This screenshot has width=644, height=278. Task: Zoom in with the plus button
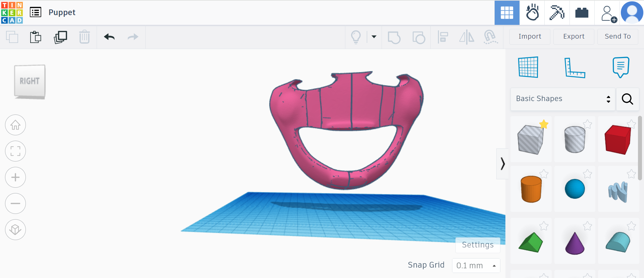tap(15, 177)
